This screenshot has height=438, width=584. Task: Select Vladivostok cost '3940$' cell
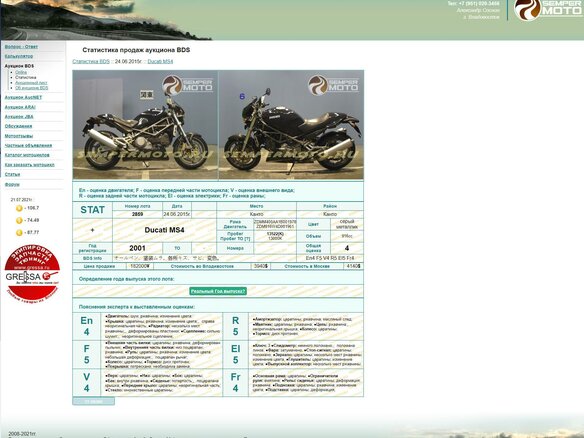[x=261, y=266]
